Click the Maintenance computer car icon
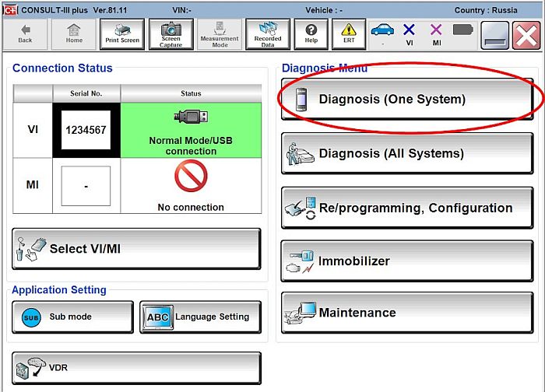545x392 pixels. [300, 313]
